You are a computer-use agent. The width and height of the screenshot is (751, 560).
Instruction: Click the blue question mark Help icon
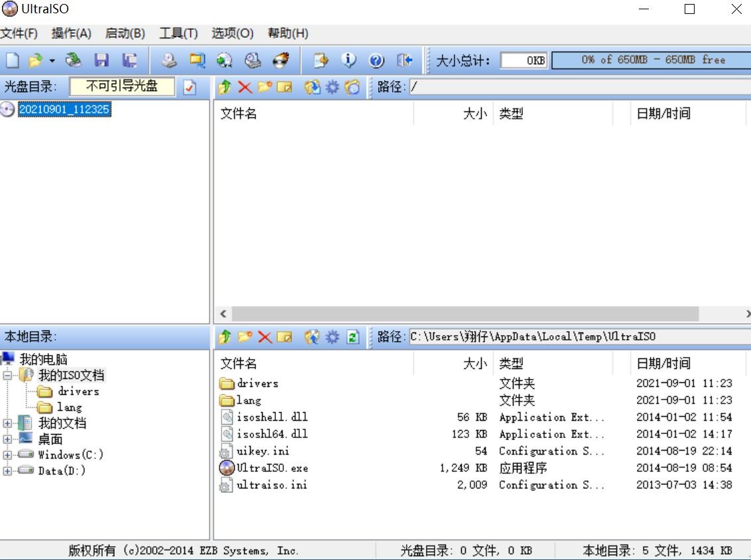point(377,60)
